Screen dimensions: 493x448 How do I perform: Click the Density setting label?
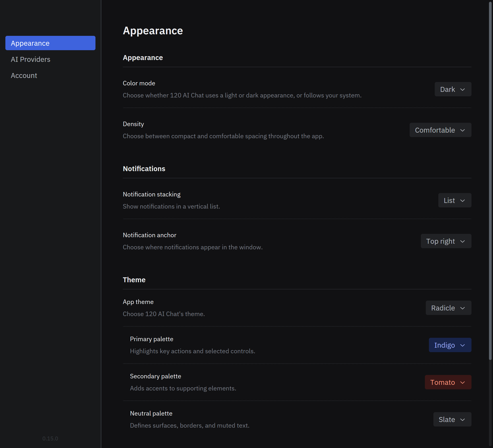pyautogui.click(x=133, y=124)
